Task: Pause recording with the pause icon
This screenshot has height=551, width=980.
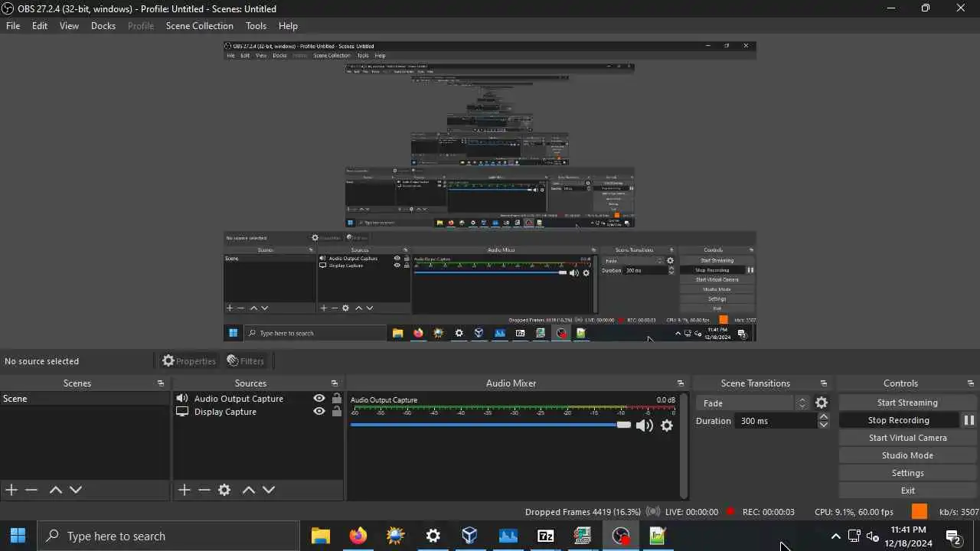Action: [969, 420]
